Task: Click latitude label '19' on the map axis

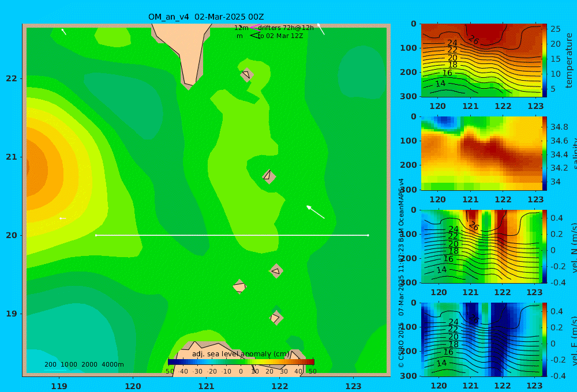Action: 12,314
